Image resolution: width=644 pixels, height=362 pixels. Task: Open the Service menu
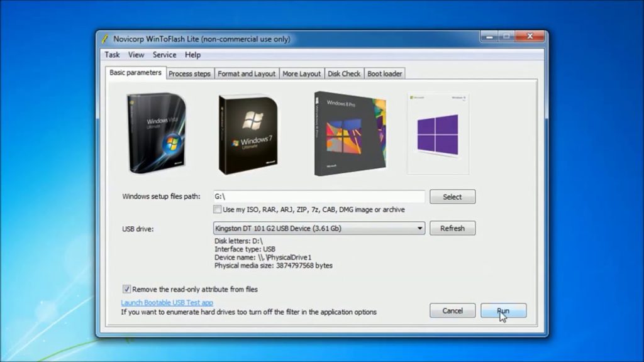click(164, 55)
